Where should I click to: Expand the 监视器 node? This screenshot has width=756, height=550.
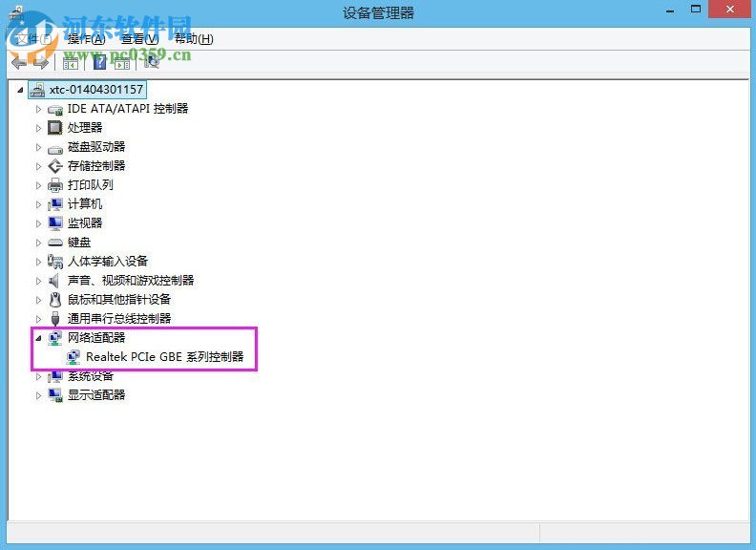pos(38,223)
